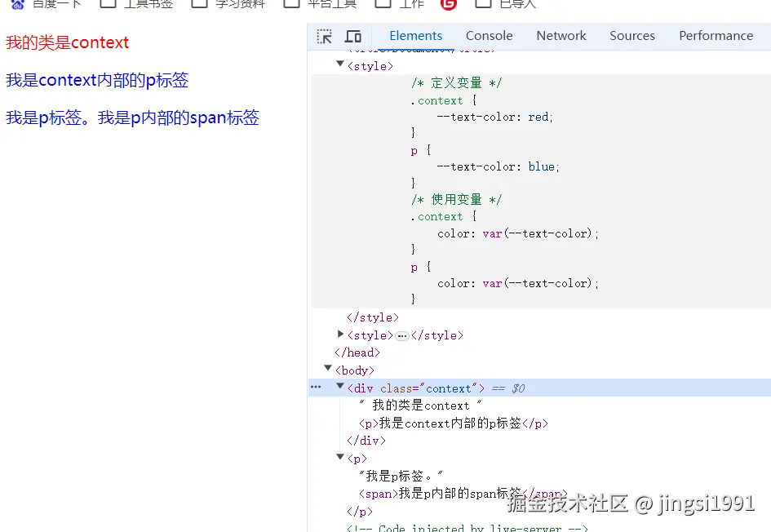The width and height of the screenshot is (771, 532).
Task: Open the 学习资料 bookmark folder
Action: click(x=228, y=4)
